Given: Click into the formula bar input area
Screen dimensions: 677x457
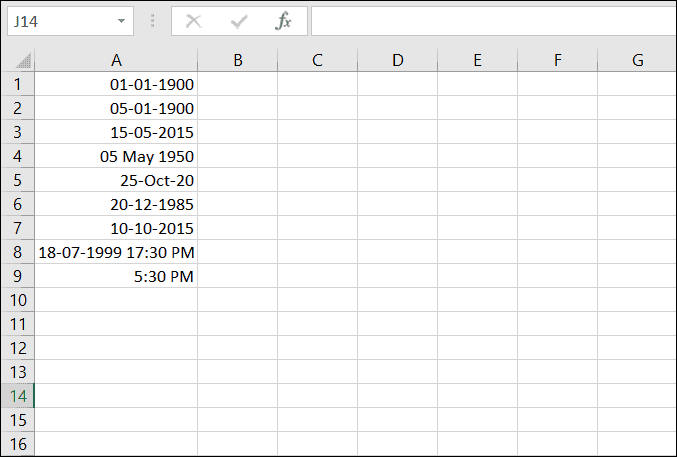Looking at the screenshot, I should pyautogui.click(x=490, y=21).
